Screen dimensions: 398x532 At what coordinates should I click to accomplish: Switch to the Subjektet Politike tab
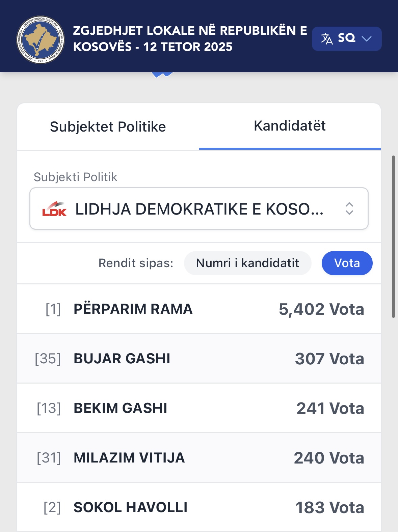(x=108, y=127)
